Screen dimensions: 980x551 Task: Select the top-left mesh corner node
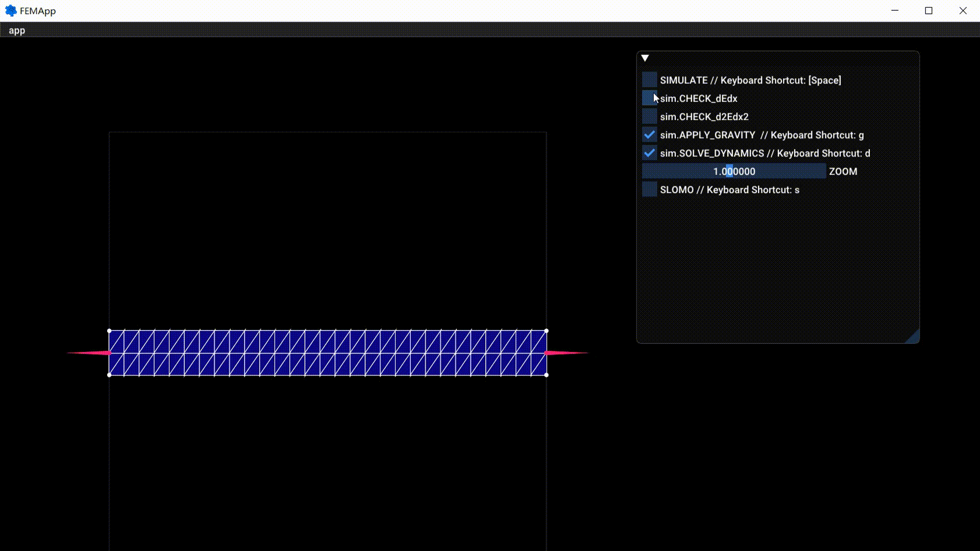[x=109, y=331]
